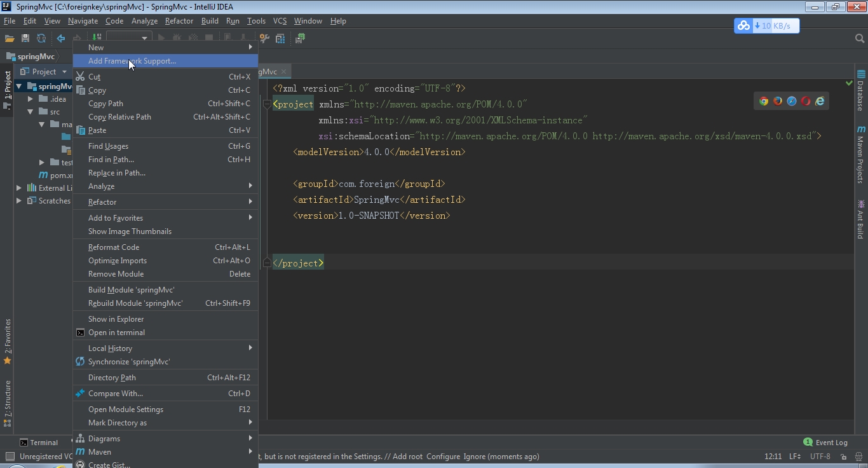Open the New submenu
Image resolution: width=868 pixels, height=468 pixels.
(165, 48)
